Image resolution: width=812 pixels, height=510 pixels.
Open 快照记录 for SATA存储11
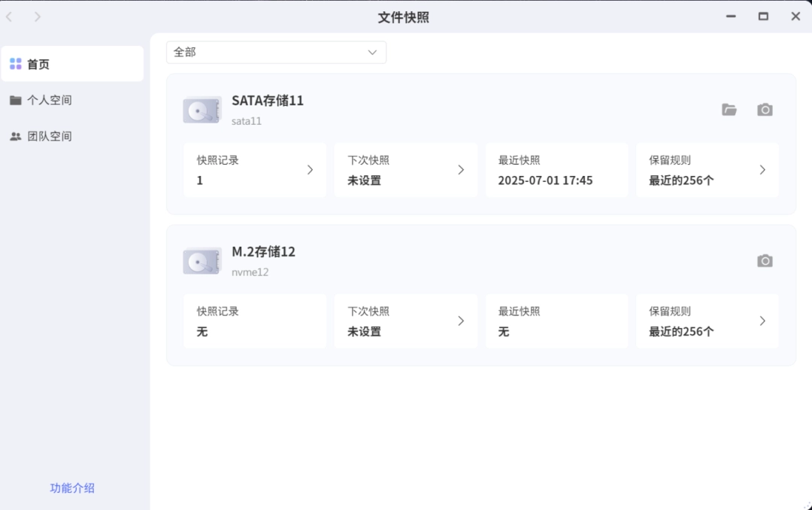click(x=255, y=170)
